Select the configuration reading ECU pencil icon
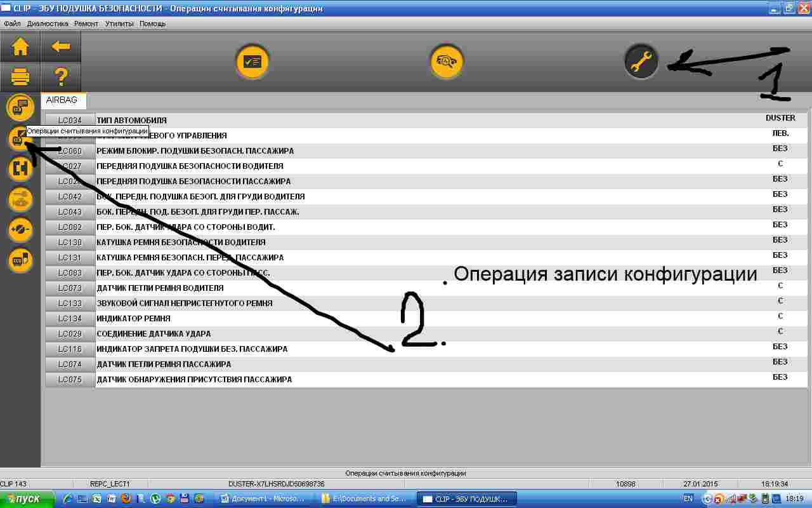812x508 pixels. coord(19,138)
